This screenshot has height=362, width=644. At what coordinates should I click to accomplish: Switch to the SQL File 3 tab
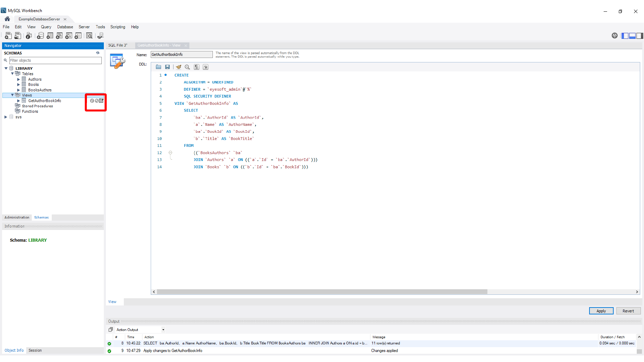[118, 45]
